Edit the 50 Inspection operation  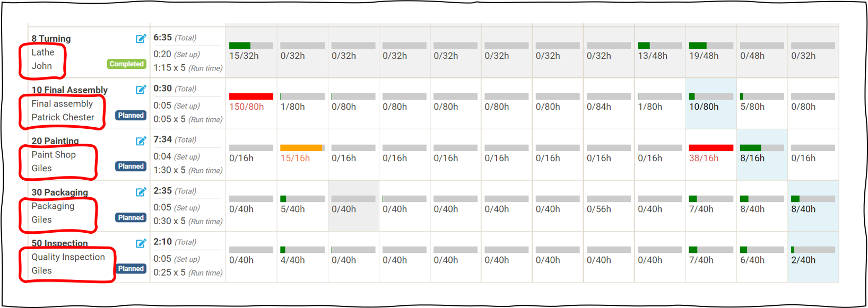pyautogui.click(x=141, y=243)
